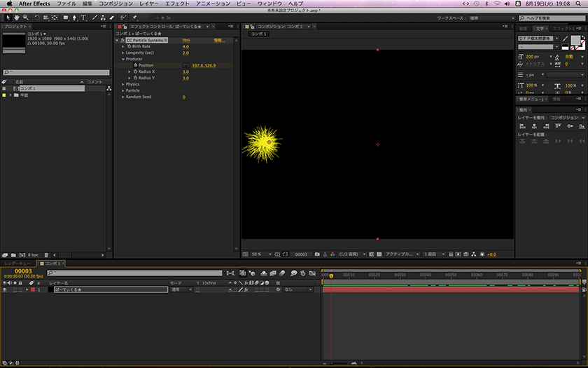The image size is (588, 368).
Task: Open composition flowchart icon in viewer footer
Action: click(x=474, y=254)
